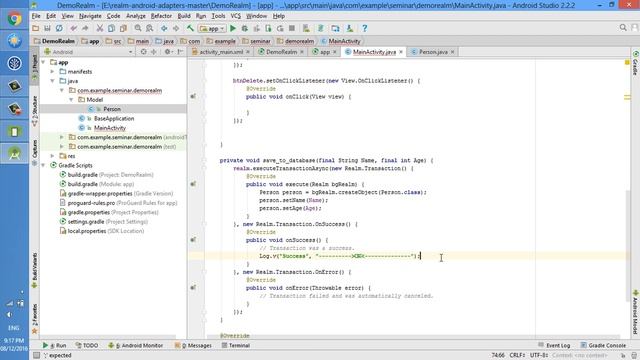Collapse the Model package node
The width and height of the screenshot is (640, 360).
click(x=71, y=100)
